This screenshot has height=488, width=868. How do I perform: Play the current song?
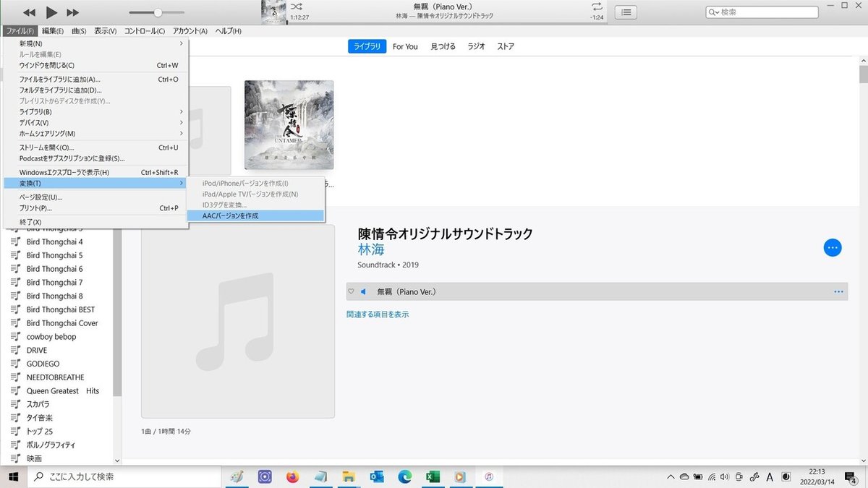pos(51,12)
